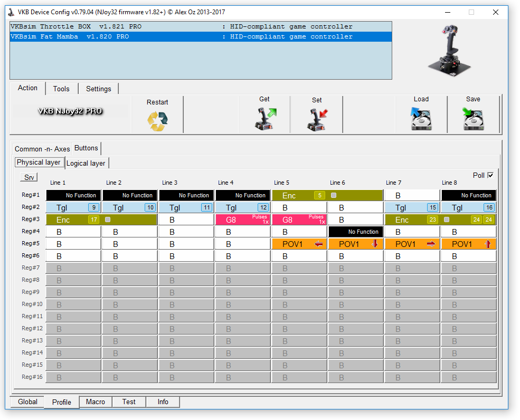This screenshot has width=520, height=420.
Task: Click the Srv button
Action: point(29,177)
